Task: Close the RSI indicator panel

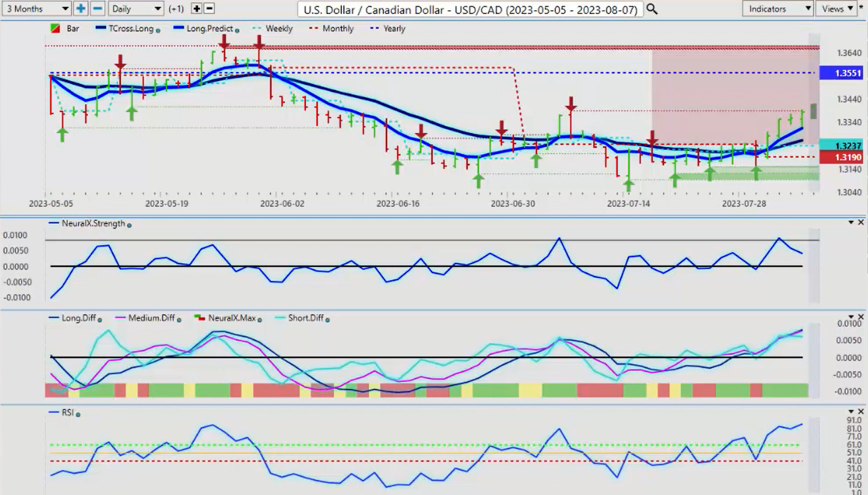Action: click(x=861, y=412)
